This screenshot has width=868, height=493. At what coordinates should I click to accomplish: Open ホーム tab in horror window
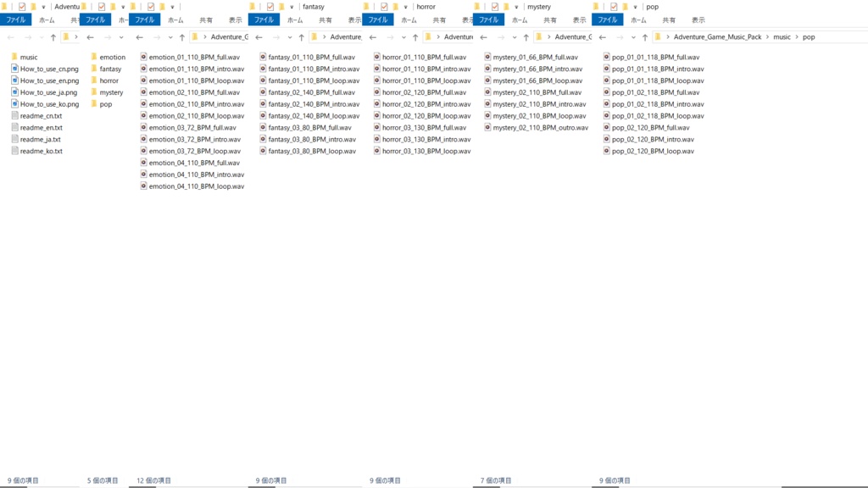(x=409, y=20)
